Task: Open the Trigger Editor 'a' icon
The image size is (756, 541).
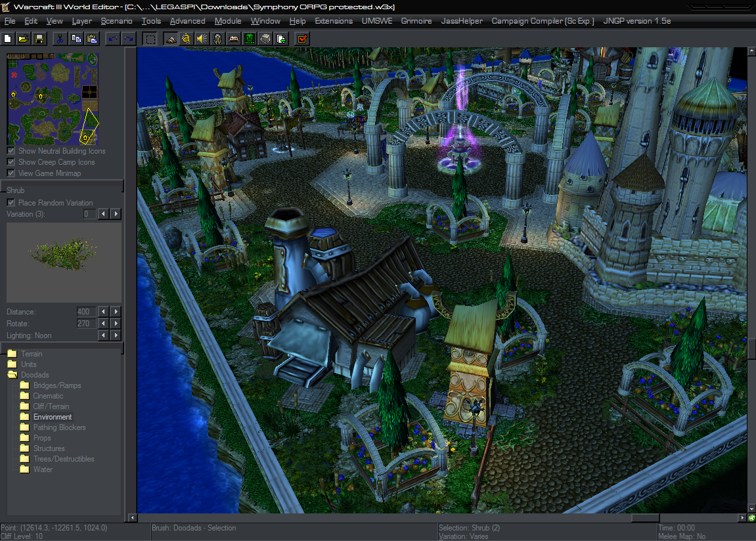Action: pyautogui.click(x=186, y=39)
